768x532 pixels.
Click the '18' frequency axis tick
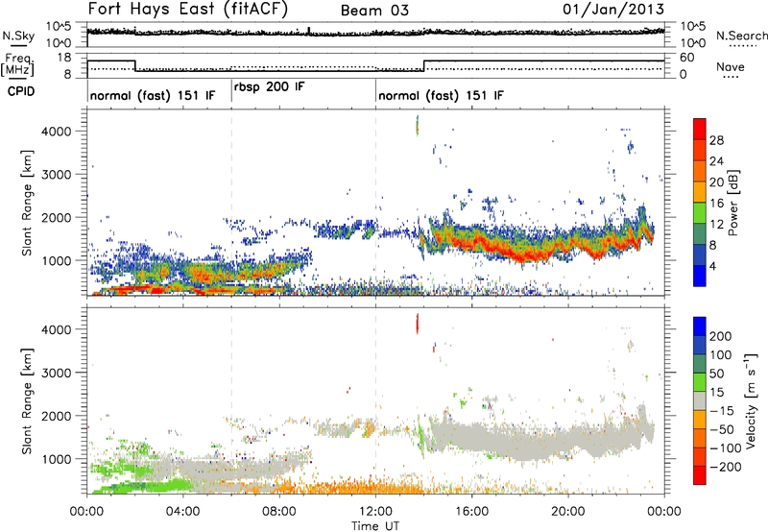point(64,58)
